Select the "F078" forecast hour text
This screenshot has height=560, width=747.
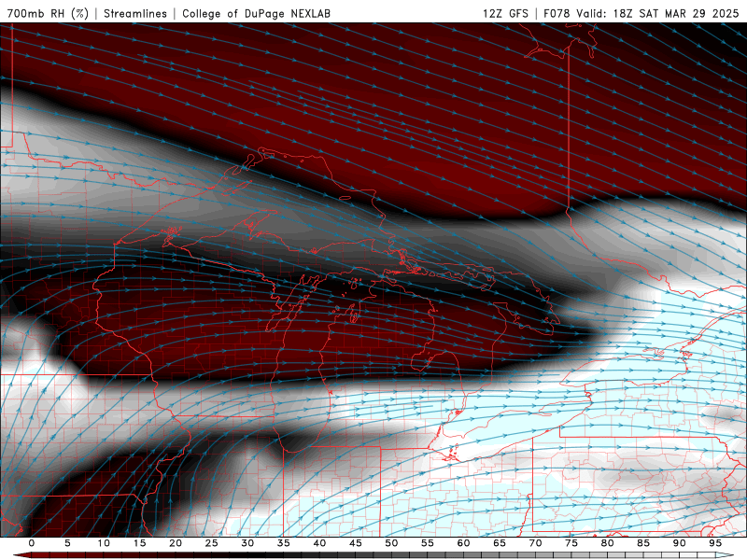point(557,13)
